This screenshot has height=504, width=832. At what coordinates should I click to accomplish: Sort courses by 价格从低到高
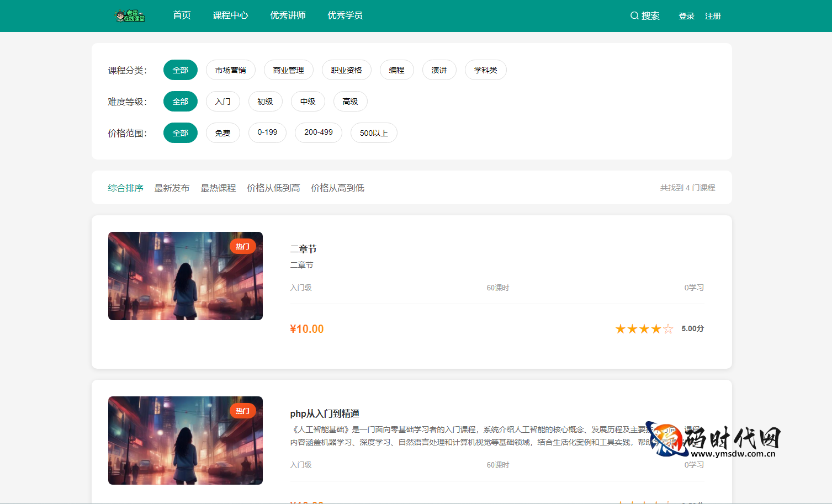point(273,188)
